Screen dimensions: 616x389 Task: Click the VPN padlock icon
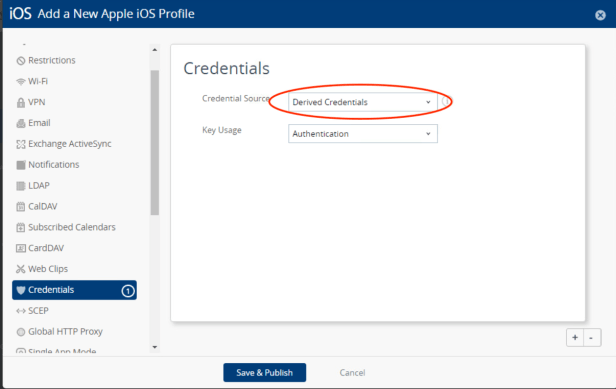(x=20, y=103)
